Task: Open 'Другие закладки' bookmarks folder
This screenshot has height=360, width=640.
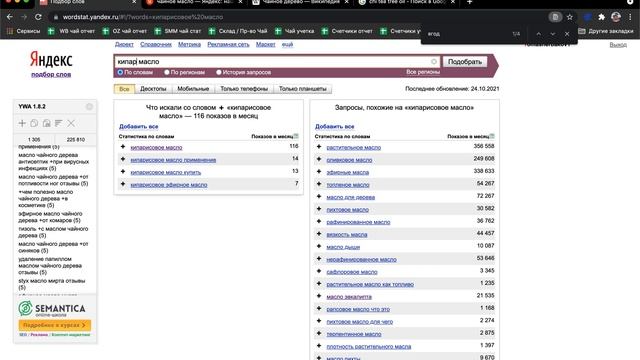Action: click(x=606, y=31)
